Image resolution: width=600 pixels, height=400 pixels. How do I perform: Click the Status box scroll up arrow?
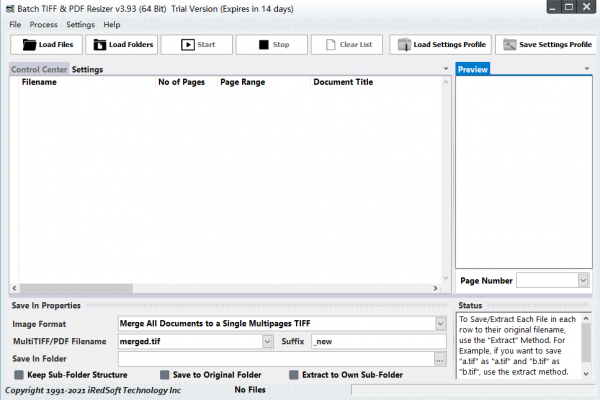tap(586, 318)
